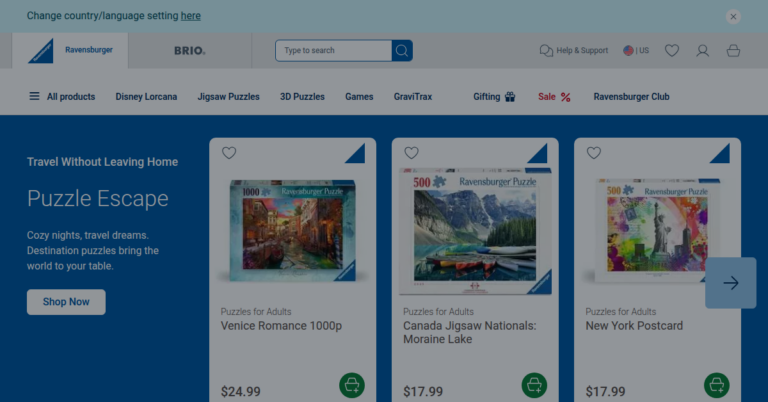Screen dimensions: 768x402
Task: Click the Shop Now button
Action: (x=66, y=302)
